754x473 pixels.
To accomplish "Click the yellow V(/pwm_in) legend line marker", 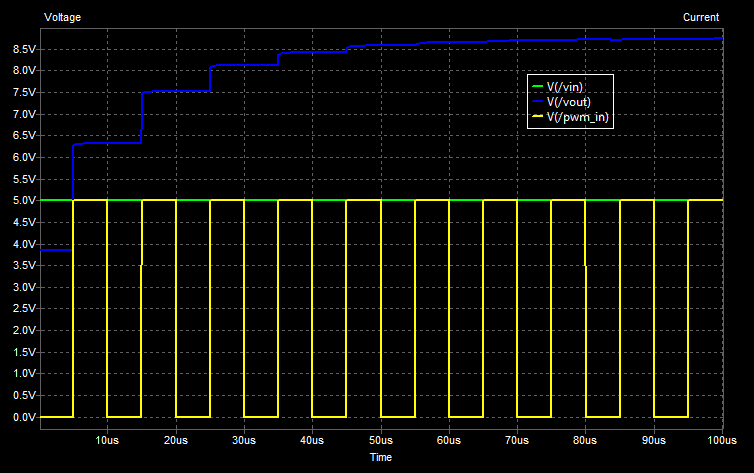I will click(x=538, y=117).
